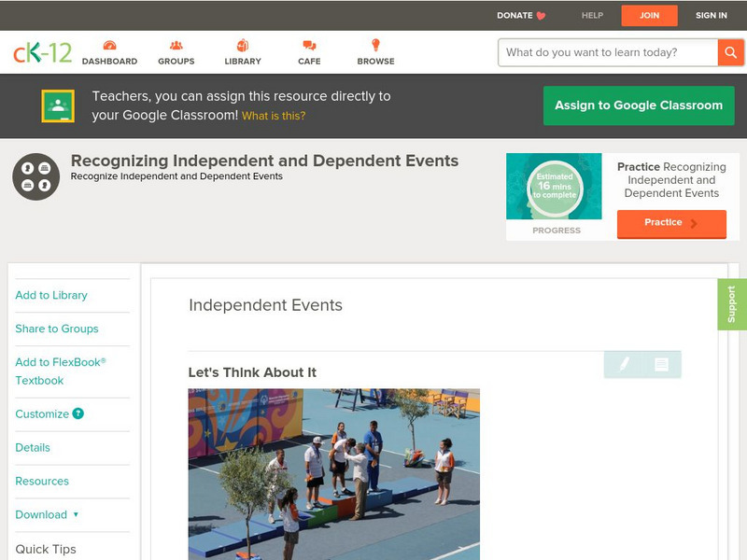Click the Donate heart icon
Screen dimensions: 747x560
541,16
